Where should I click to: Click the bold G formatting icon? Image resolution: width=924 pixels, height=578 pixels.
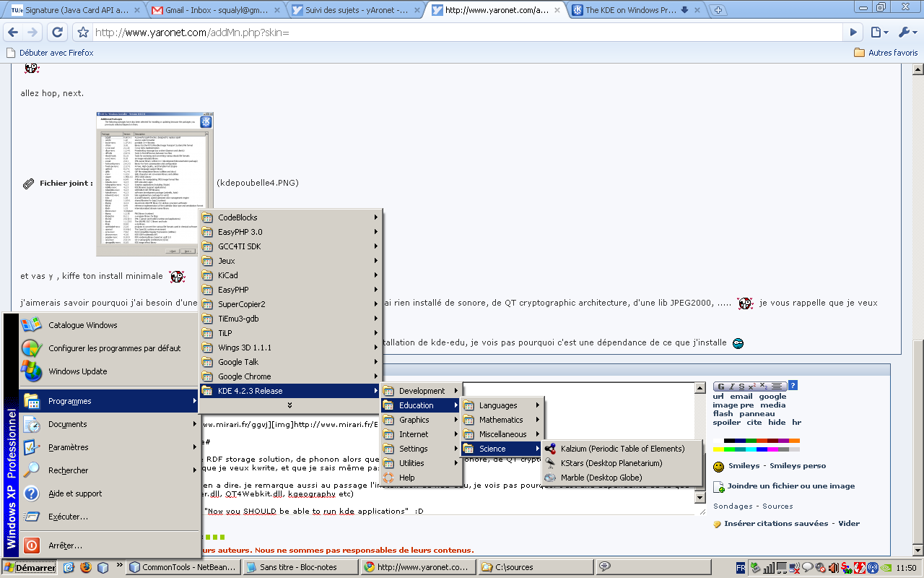720,387
